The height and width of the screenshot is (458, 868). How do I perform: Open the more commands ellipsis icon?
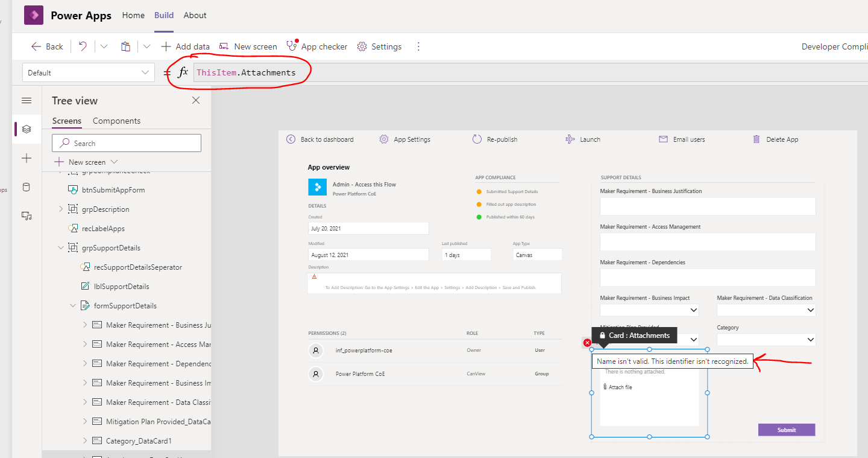tap(418, 46)
